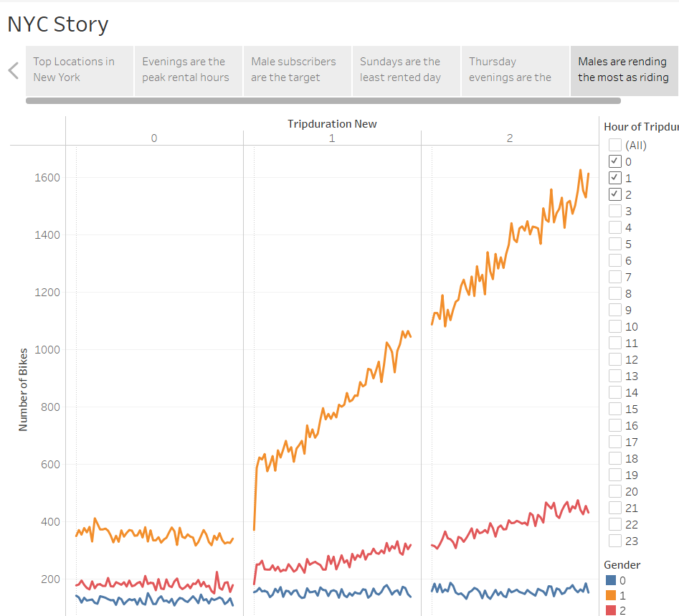Select the hour 9 filter checkbox
The width and height of the screenshot is (679, 616).
coord(614,309)
